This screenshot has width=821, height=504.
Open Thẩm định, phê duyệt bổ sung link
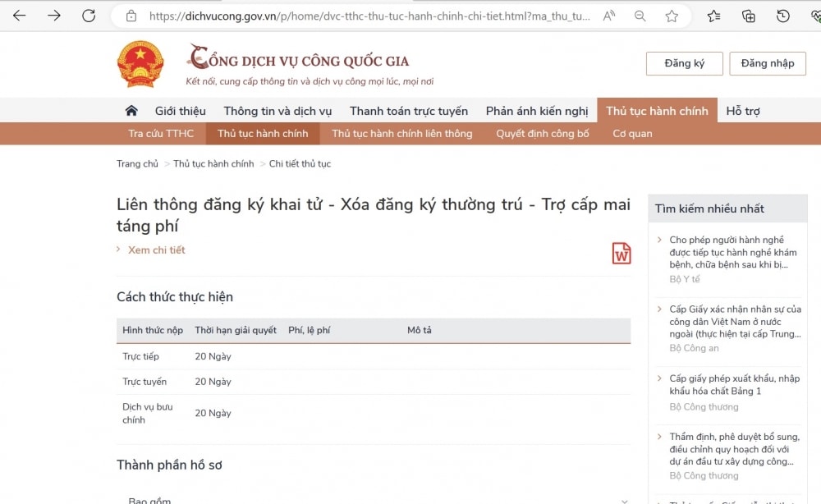pyautogui.click(x=734, y=449)
